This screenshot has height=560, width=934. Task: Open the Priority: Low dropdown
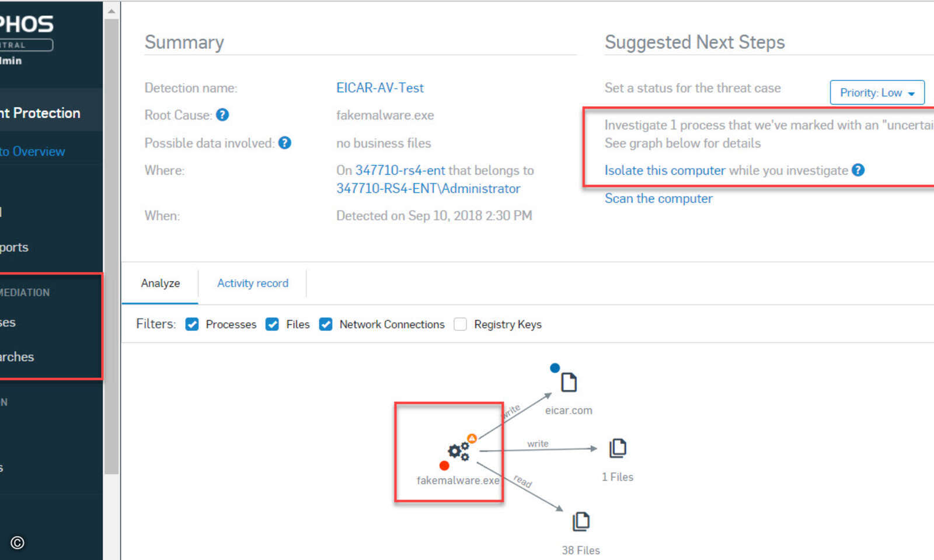(877, 92)
